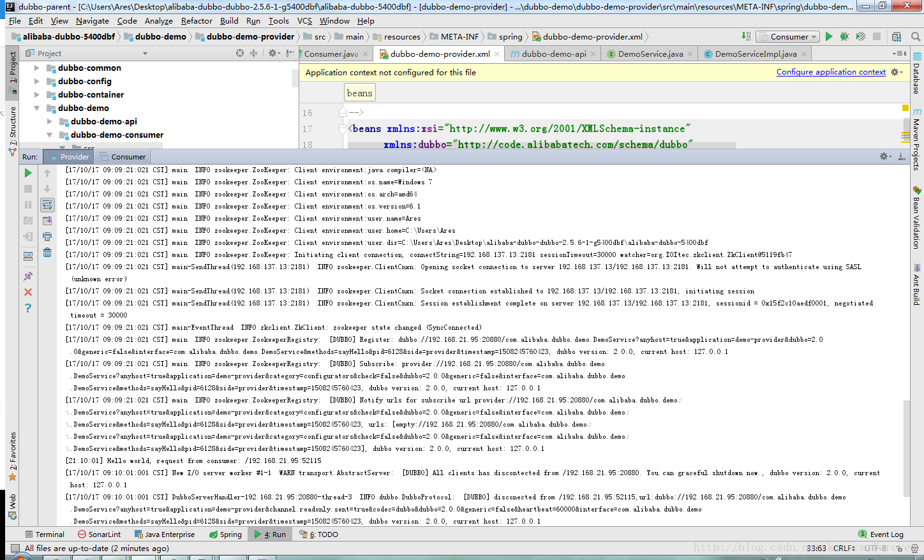Screen dimensions: 924x560
Task: Hide the Run tool window with the download-arrow icon
Action: click(902, 156)
